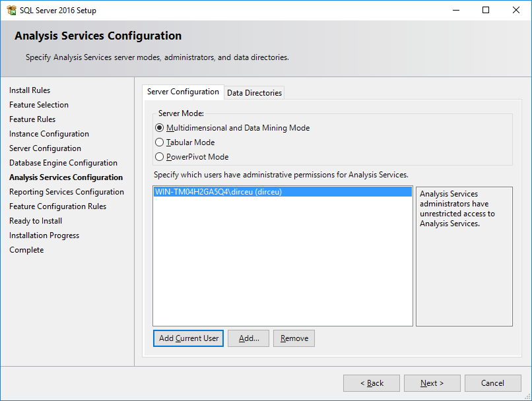532x401 pixels.
Task: Cancel the SQL Server setup
Action: click(x=492, y=383)
